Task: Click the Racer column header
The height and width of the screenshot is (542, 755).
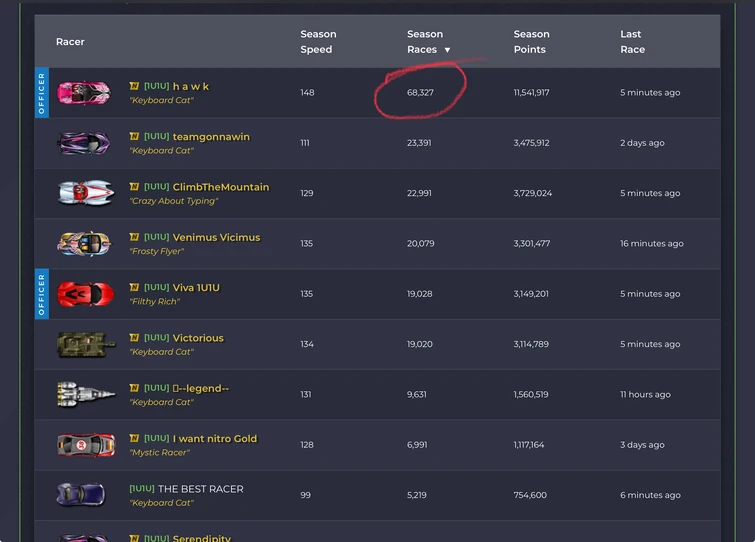Action: 70,42
